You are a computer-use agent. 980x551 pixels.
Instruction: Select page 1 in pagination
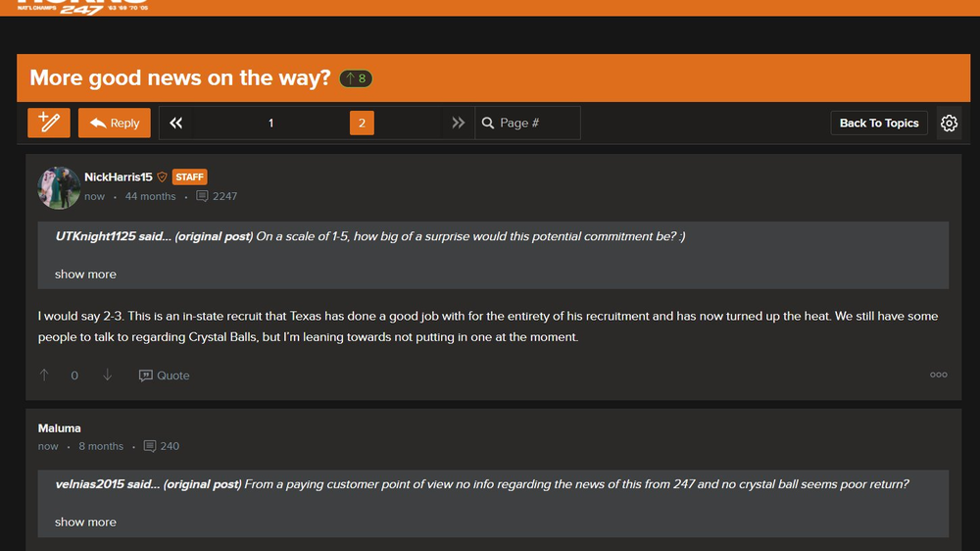point(270,123)
